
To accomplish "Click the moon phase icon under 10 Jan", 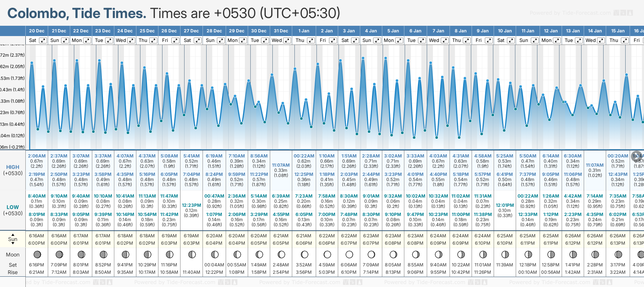I will 505,254.
